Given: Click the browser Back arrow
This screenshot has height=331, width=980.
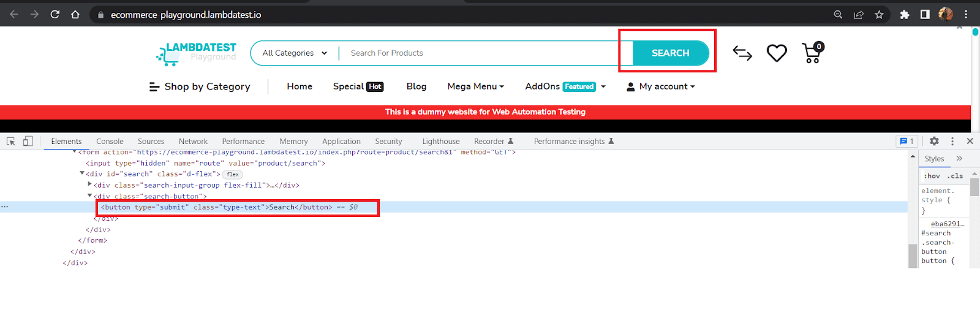Looking at the screenshot, I should (13, 14).
